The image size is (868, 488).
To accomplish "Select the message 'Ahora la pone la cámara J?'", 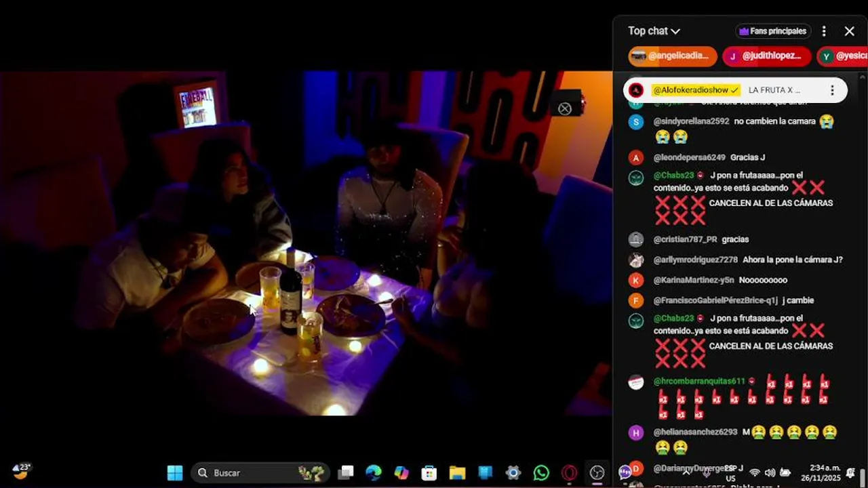I will coord(793,260).
